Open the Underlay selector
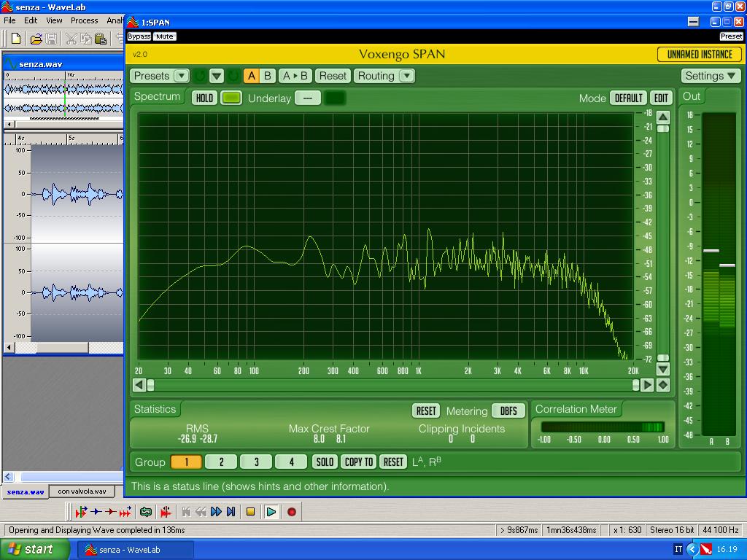 pos(307,98)
